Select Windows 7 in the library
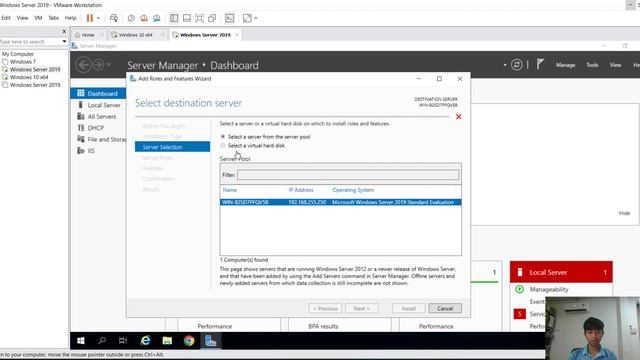The width and height of the screenshot is (640, 360). tap(23, 62)
